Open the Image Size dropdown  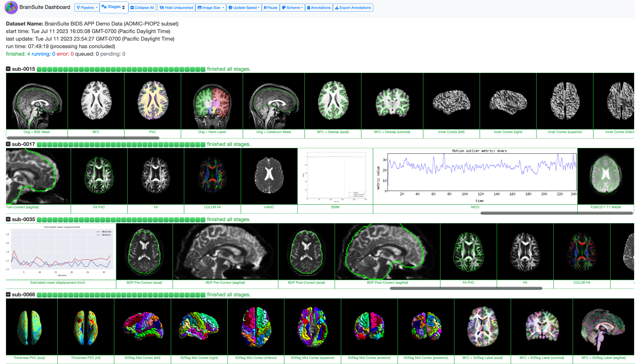point(211,8)
